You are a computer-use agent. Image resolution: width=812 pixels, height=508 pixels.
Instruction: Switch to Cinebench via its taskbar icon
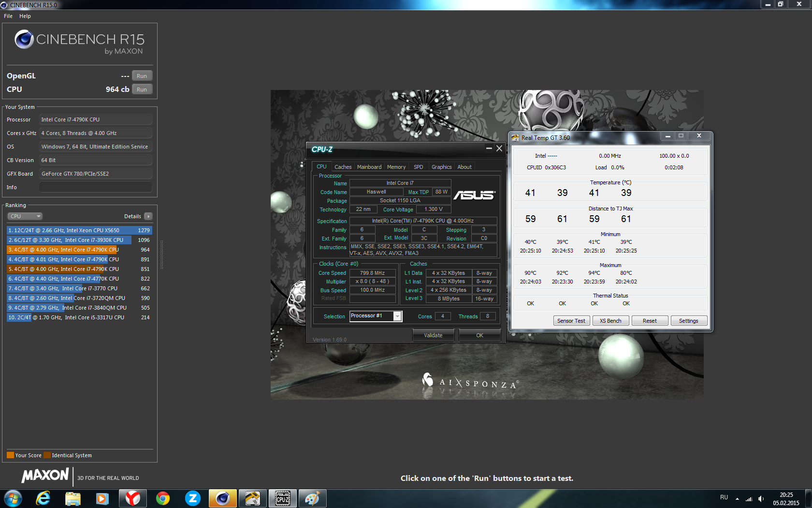(x=223, y=498)
